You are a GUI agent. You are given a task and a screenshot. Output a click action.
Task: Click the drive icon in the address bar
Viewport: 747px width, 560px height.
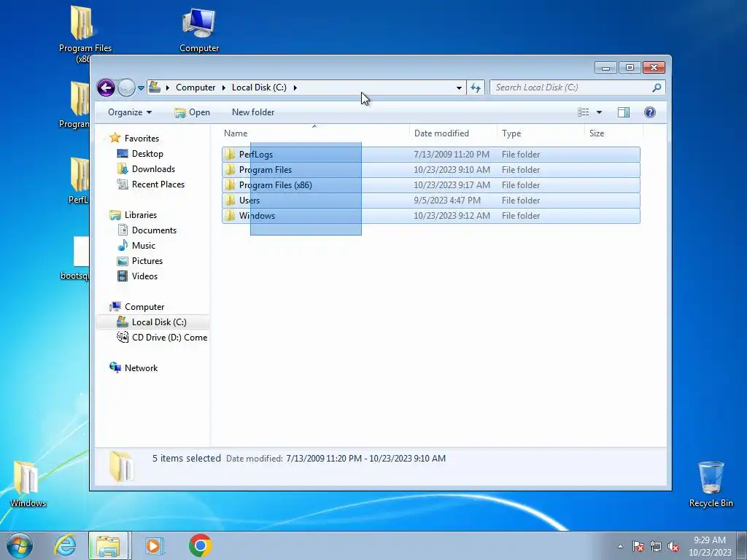pyautogui.click(x=155, y=87)
